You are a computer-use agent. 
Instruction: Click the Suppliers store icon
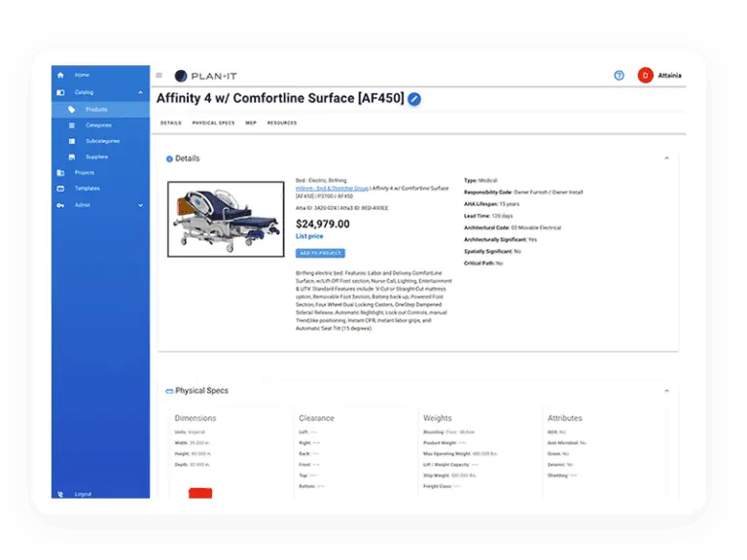click(71, 157)
